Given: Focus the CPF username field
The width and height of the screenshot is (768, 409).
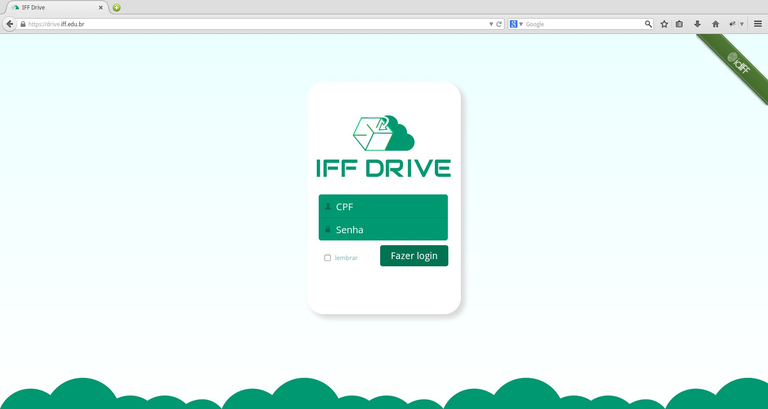Looking at the screenshot, I should (383, 206).
